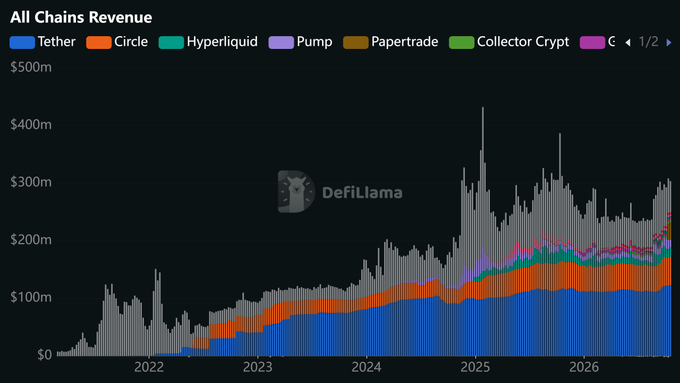
Task: Click the $100m y-axis label
Action: [x=31, y=298]
